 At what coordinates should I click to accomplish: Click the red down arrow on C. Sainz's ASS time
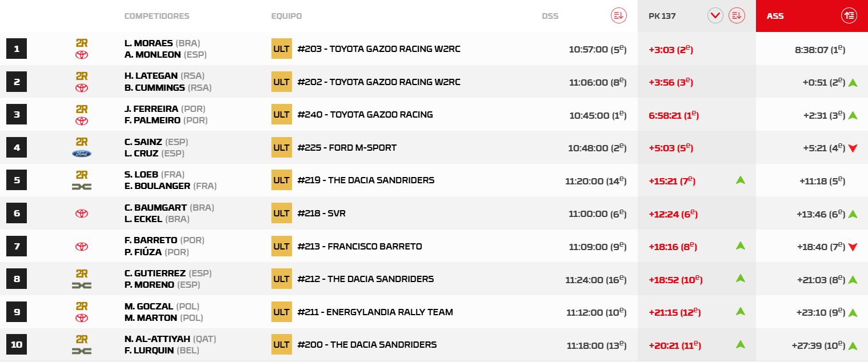coord(853,148)
